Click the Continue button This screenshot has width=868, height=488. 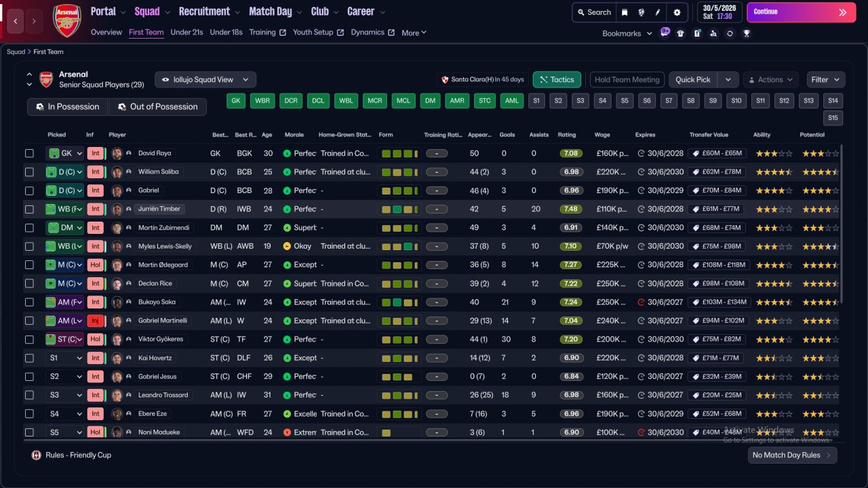pos(801,12)
